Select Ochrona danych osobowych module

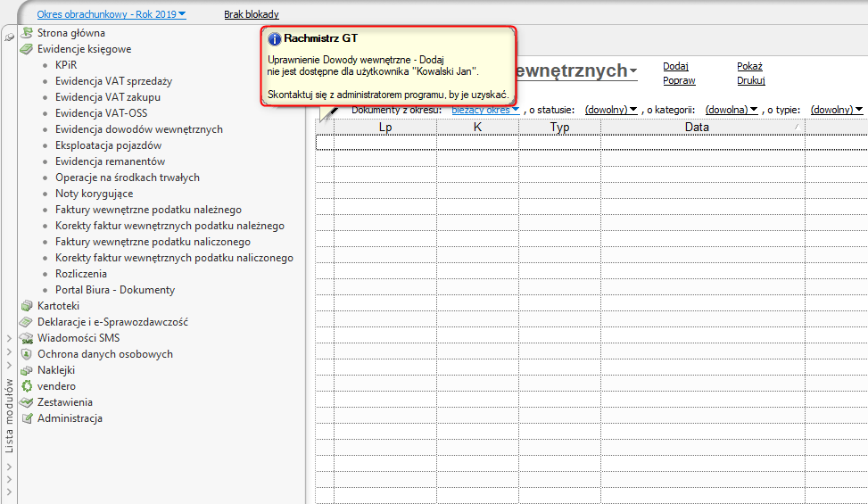pyautogui.click(x=104, y=353)
